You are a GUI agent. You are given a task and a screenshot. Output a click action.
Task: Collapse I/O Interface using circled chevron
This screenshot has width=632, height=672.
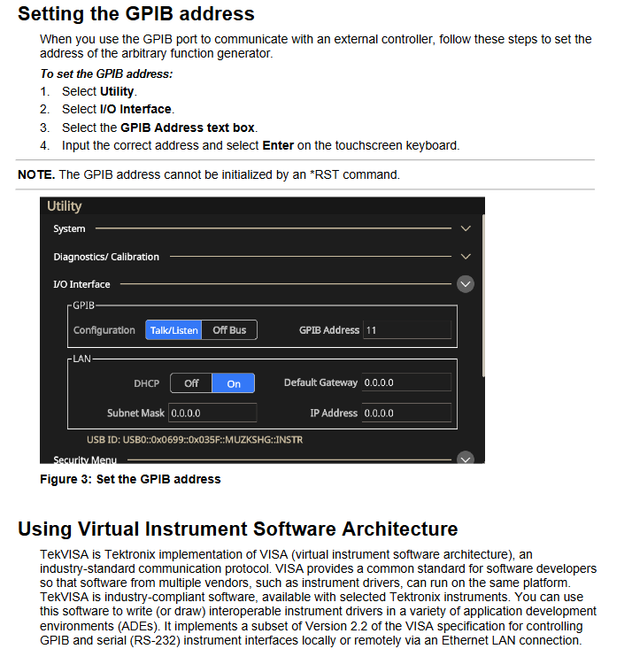click(x=466, y=284)
